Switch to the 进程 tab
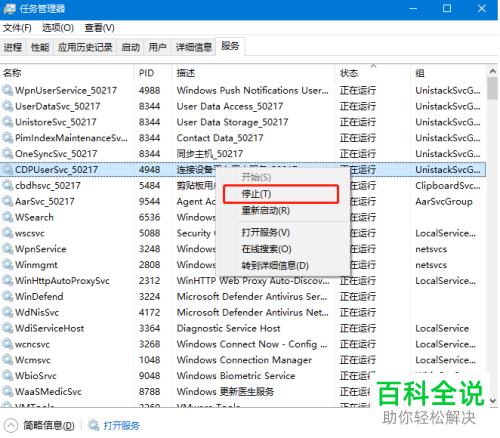This screenshot has height=438, width=500. tap(13, 47)
